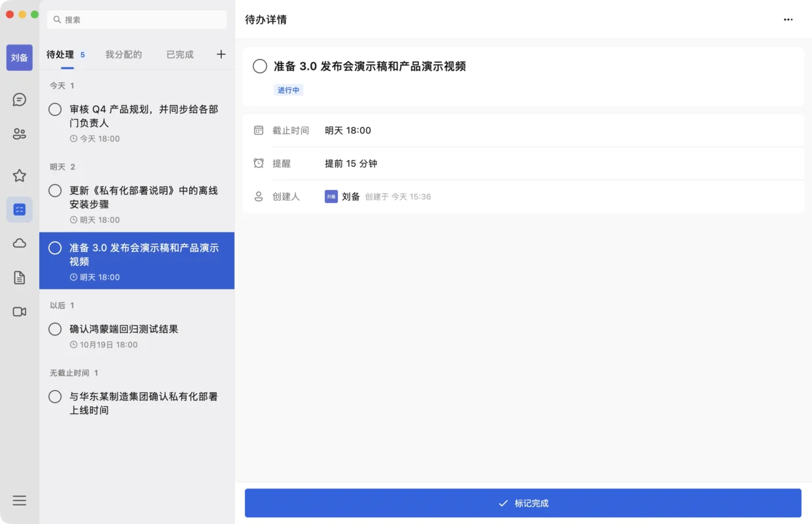Open the hamburger menu at sidebar bottom
Image resolution: width=812 pixels, height=524 pixels.
(20, 500)
